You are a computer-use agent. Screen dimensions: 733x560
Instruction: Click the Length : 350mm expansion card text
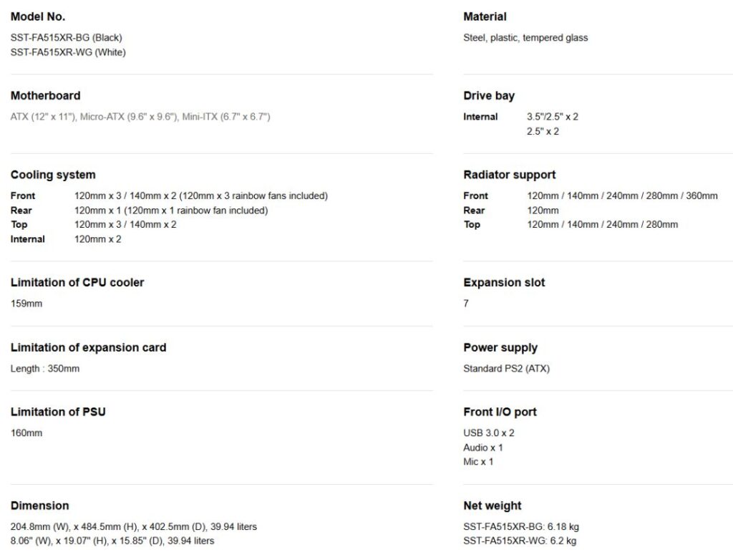tap(45, 369)
